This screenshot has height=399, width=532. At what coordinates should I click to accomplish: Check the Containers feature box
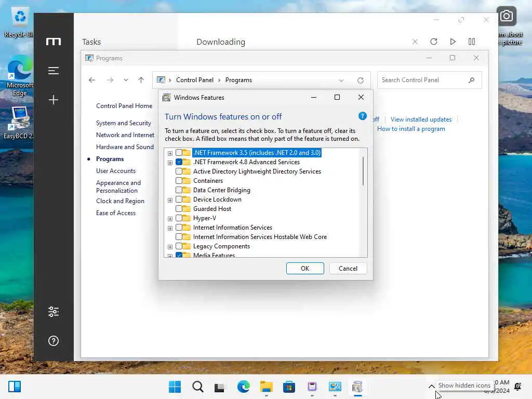[x=179, y=181]
